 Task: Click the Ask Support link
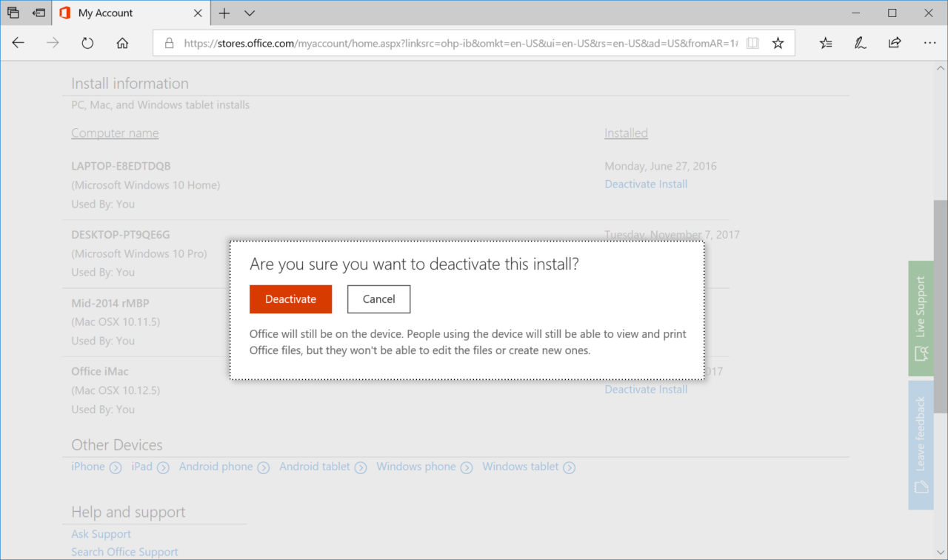tap(101, 534)
